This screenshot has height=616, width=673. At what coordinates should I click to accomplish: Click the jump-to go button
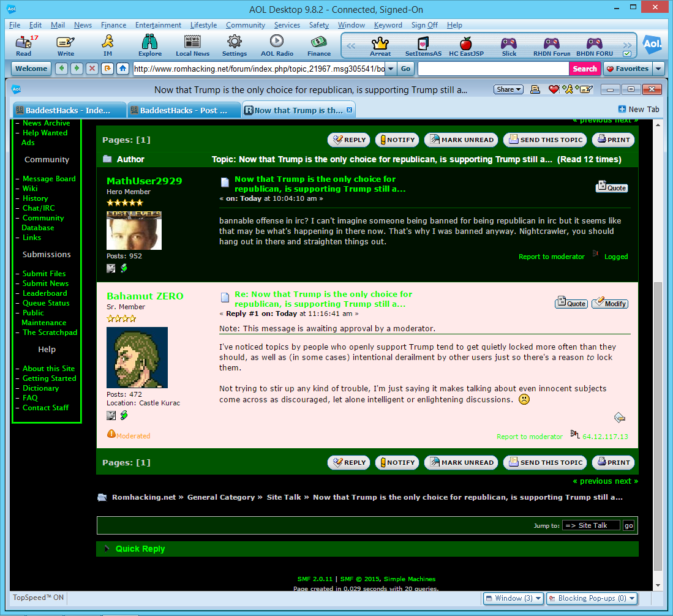click(628, 525)
